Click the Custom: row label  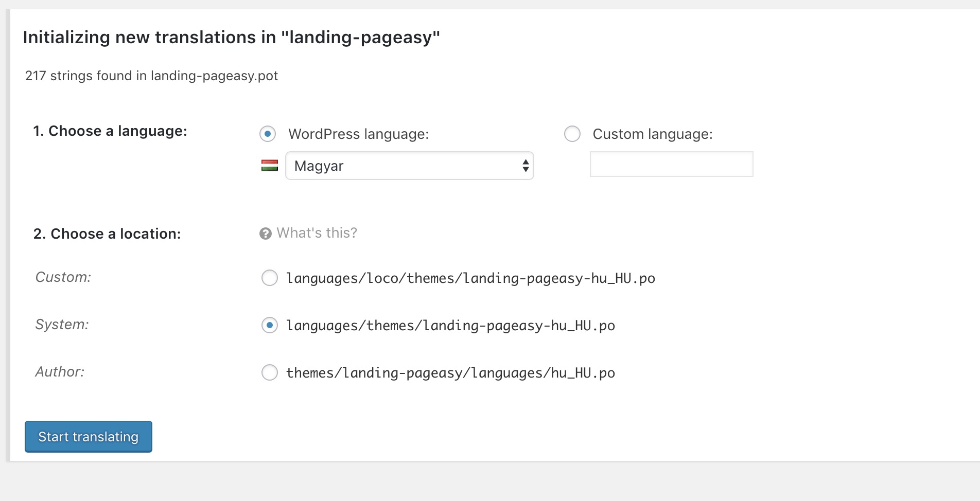pos(63,277)
